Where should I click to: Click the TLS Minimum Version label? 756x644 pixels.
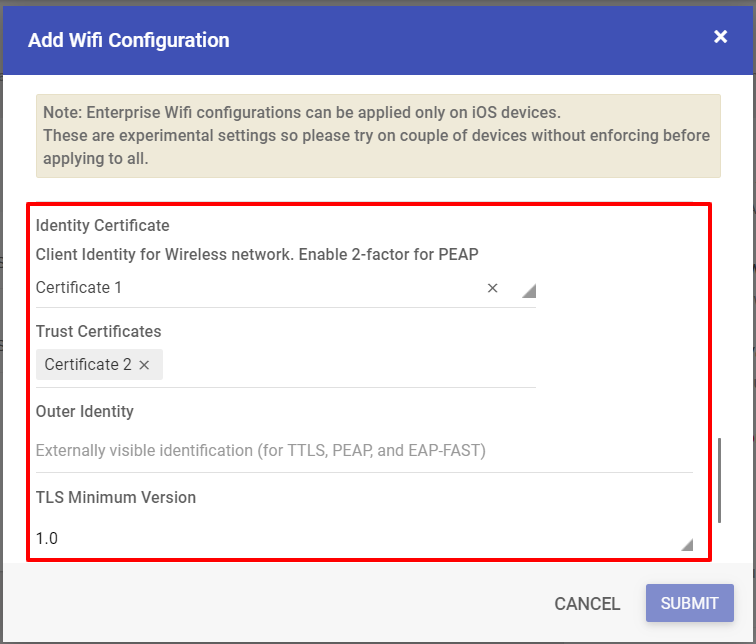coord(116,497)
